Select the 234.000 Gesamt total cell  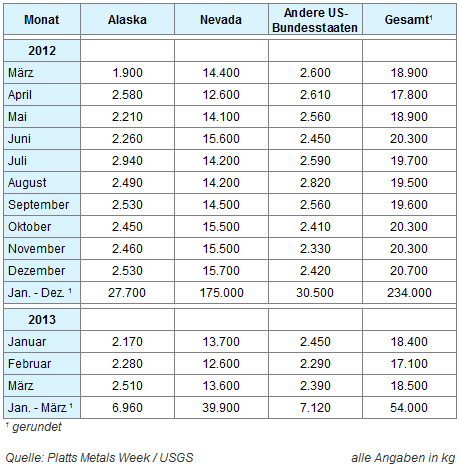click(409, 293)
